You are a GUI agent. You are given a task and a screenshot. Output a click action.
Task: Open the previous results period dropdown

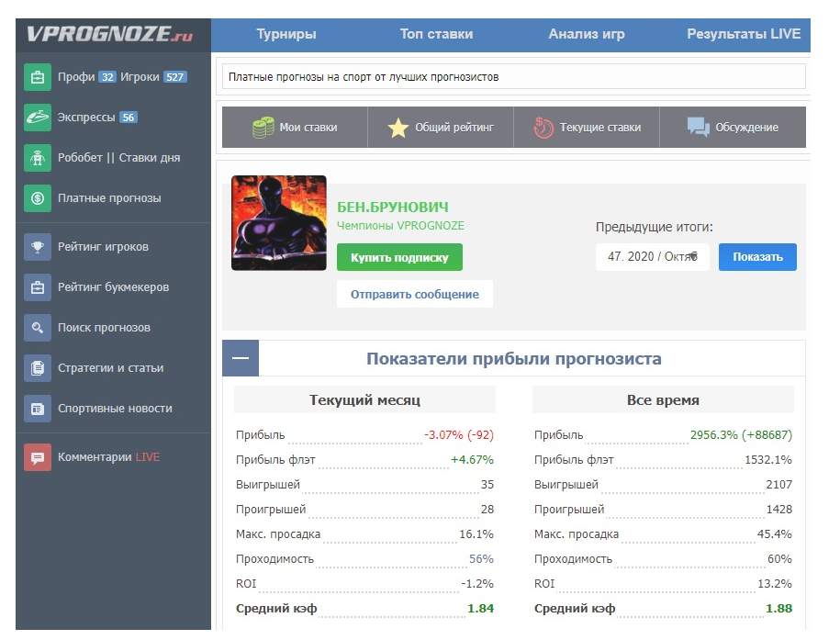click(652, 257)
